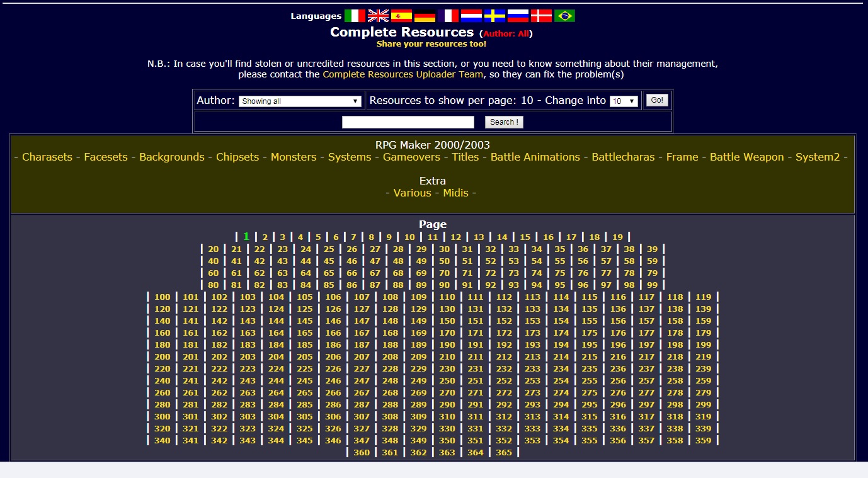
Task: Open the Battle Animations category
Action: 535,157
